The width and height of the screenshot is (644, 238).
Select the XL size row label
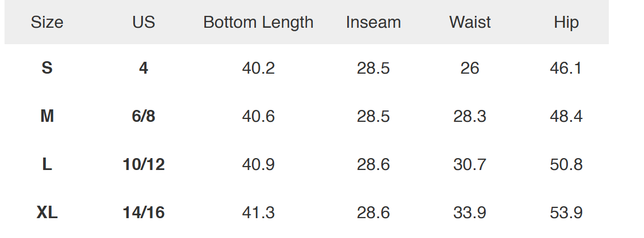pyautogui.click(x=47, y=213)
